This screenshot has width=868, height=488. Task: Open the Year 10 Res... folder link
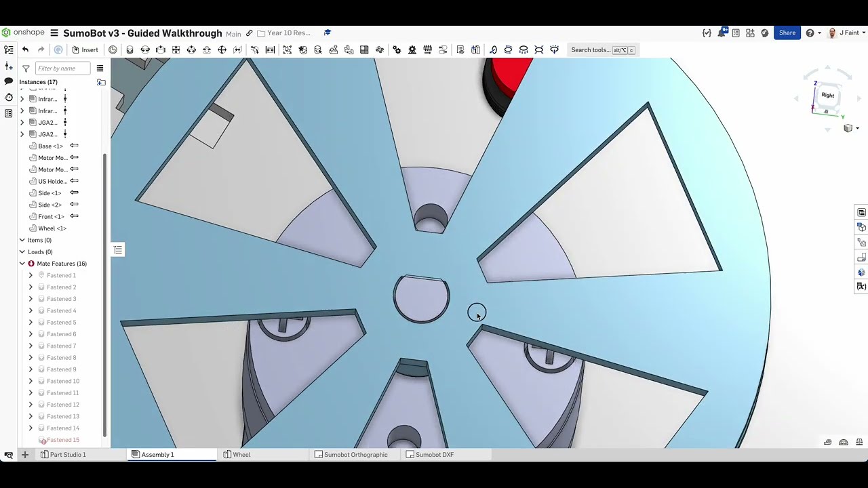[283, 33]
